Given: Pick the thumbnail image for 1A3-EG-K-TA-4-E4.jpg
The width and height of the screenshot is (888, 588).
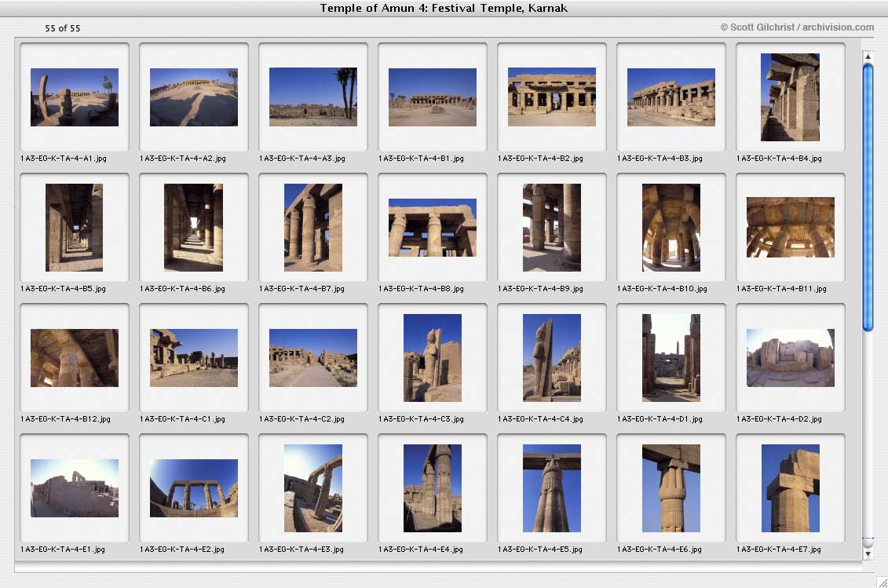Looking at the screenshot, I should [433, 488].
